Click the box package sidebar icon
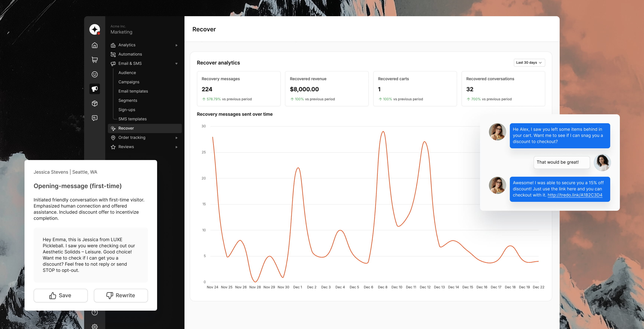This screenshot has height=329, width=644. click(95, 103)
